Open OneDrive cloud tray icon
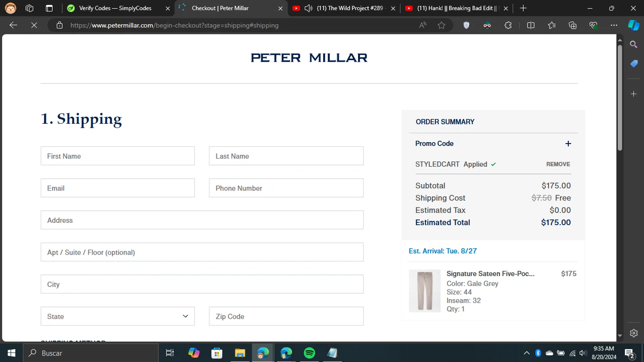Viewport: 644px width, 362px height. click(x=549, y=353)
